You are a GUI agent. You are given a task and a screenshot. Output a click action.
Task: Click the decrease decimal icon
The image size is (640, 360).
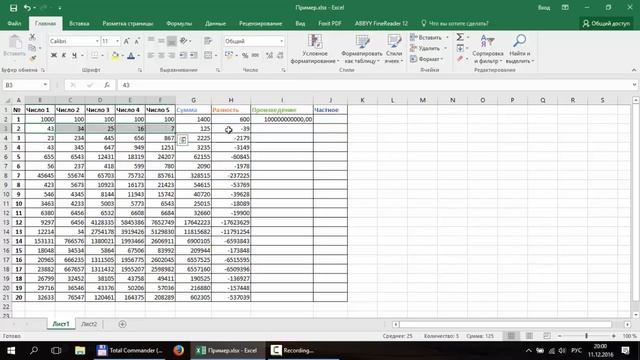pyautogui.click(x=280, y=55)
